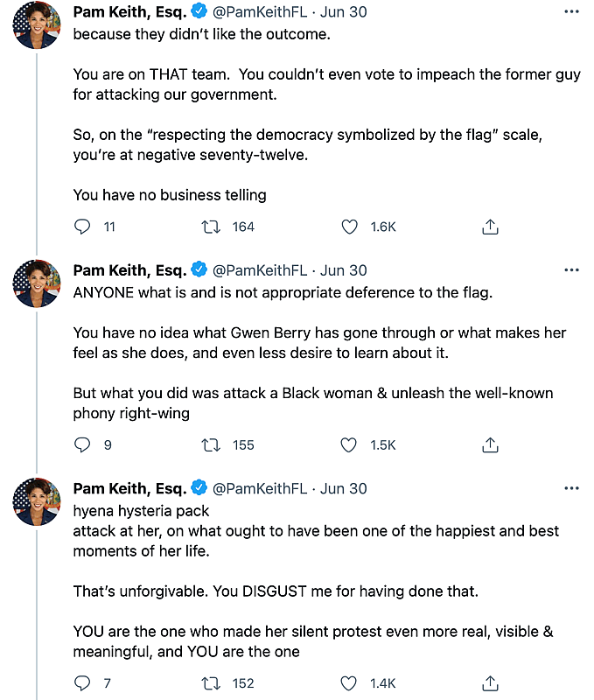Open more options on the second tweet
This screenshot has height=700, width=594.
point(571,269)
